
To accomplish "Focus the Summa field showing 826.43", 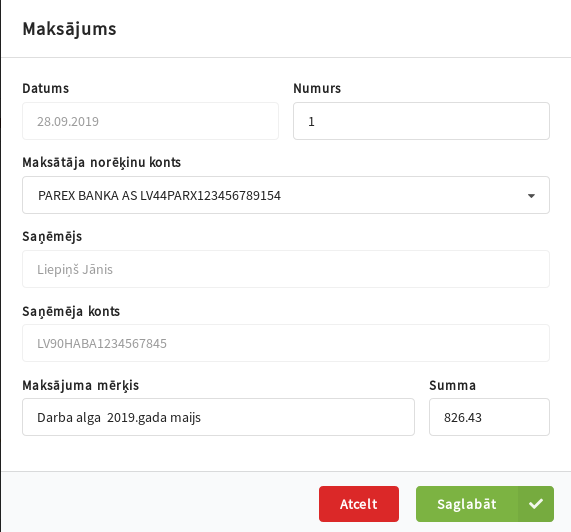I will pyautogui.click(x=489, y=417).
